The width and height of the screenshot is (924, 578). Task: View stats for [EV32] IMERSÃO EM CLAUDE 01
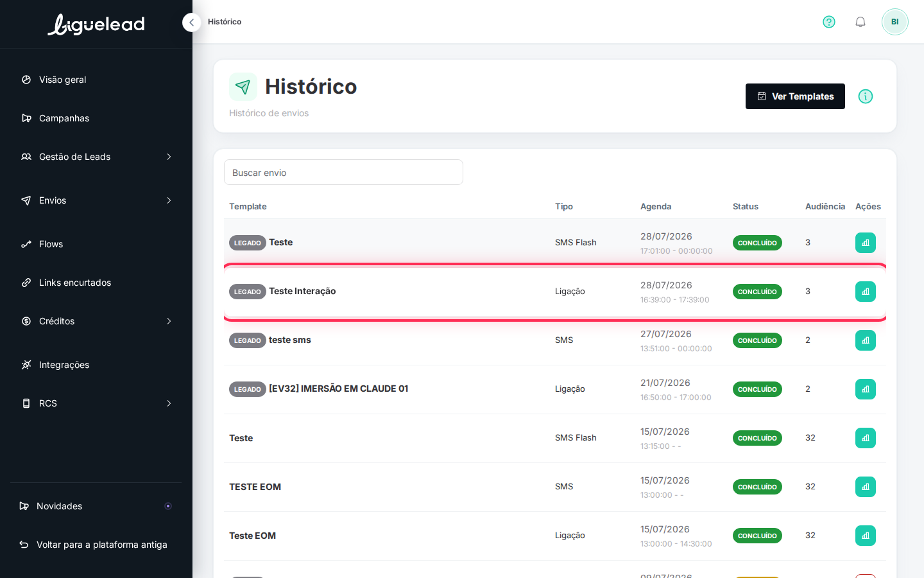point(866,389)
